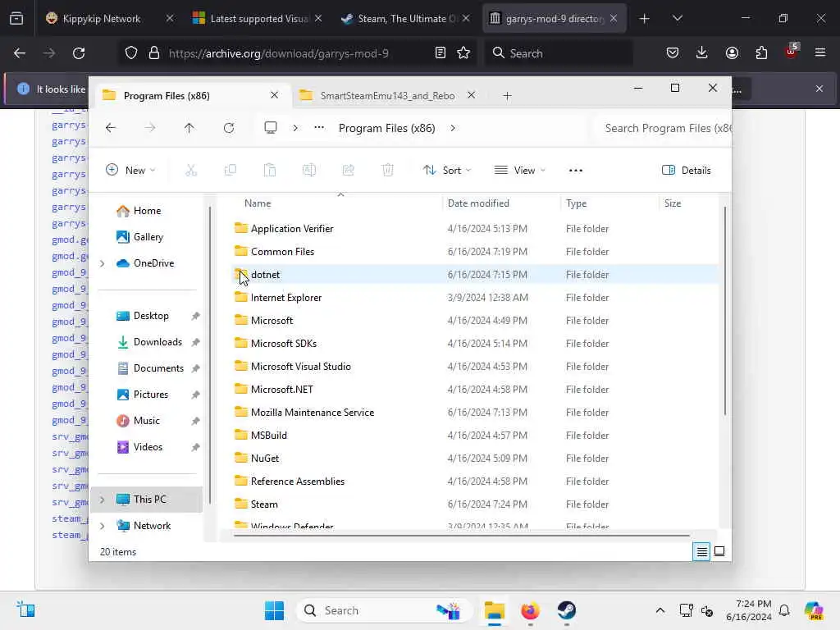Image resolution: width=840 pixels, height=630 pixels.
Task: Click the file list vertical scrollbar
Action: tap(725, 310)
